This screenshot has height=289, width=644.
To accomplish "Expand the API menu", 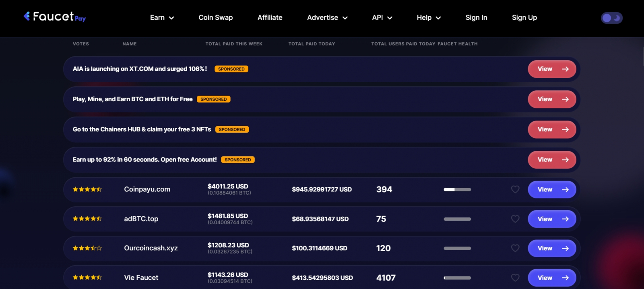I will tap(382, 18).
